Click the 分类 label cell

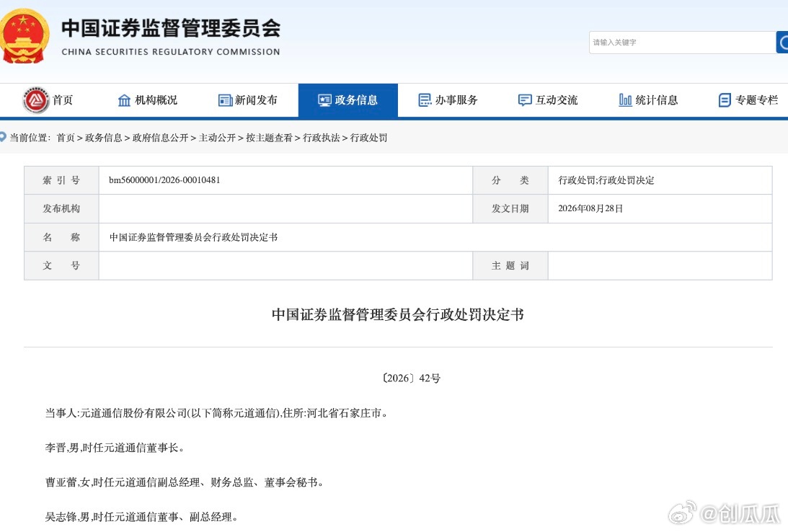point(510,180)
